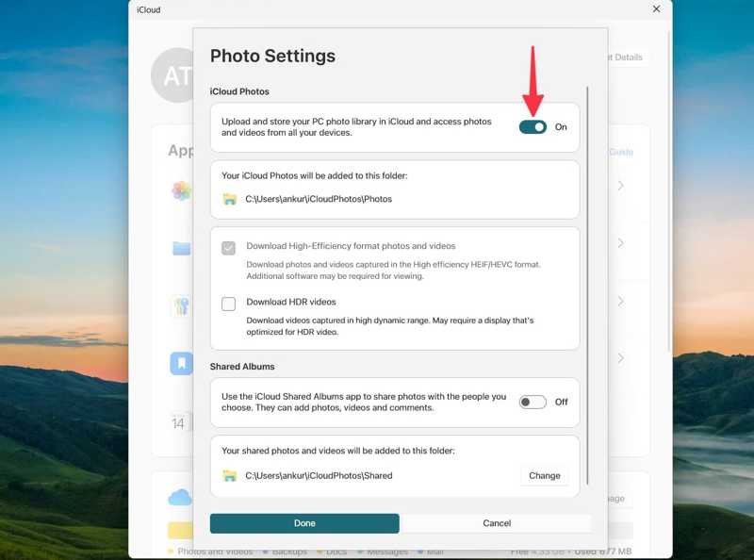Expand the bottom app row chevron
This screenshot has width=754, height=560.
620,358
